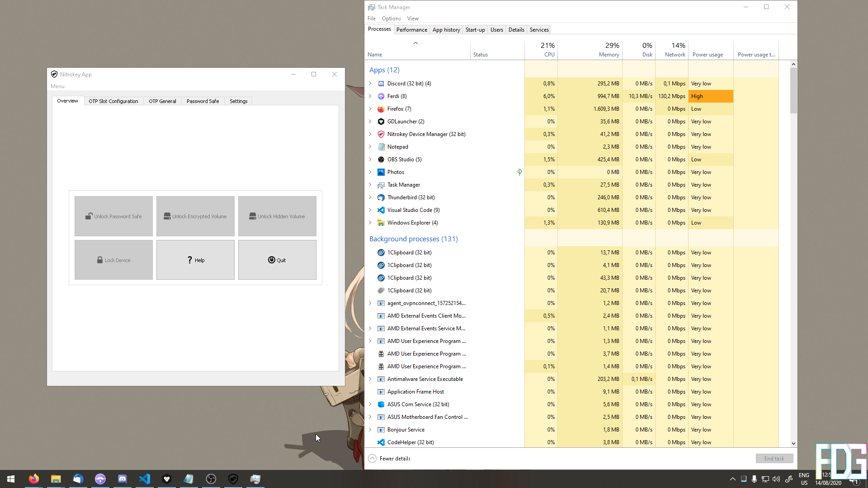This screenshot has height=488, width=868.
Task: Open the Performance tab in Task Manager
Action: tap(411, 30)
